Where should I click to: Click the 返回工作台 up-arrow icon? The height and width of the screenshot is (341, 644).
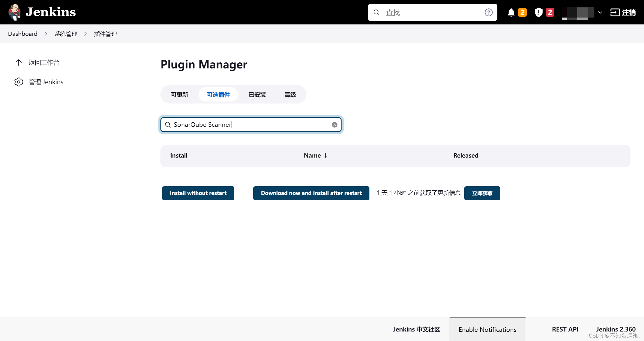click(19, 62)
